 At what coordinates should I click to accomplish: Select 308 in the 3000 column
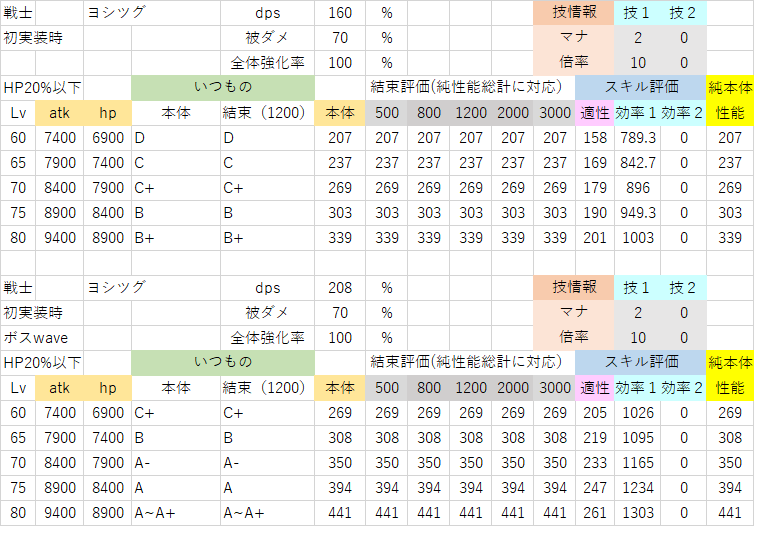tap(554, 438)
